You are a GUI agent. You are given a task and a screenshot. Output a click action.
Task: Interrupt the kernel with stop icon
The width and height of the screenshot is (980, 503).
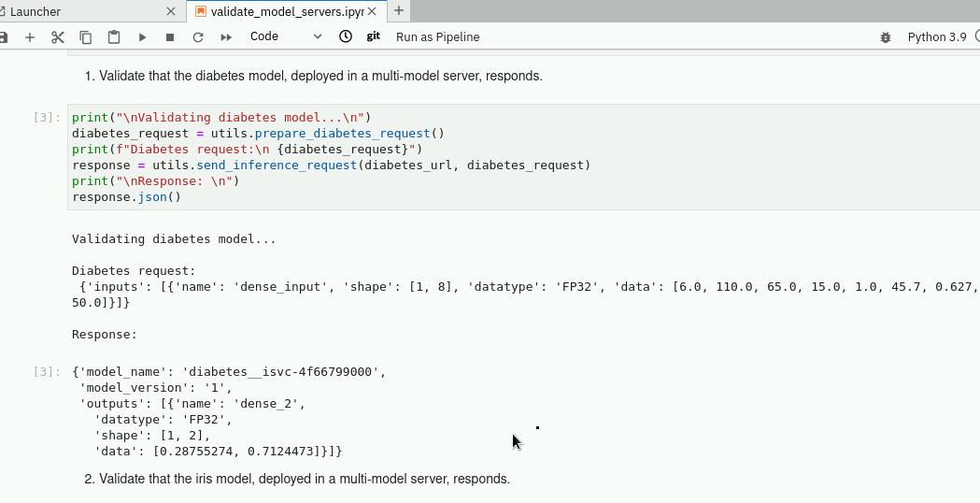[x=170, y=37]
